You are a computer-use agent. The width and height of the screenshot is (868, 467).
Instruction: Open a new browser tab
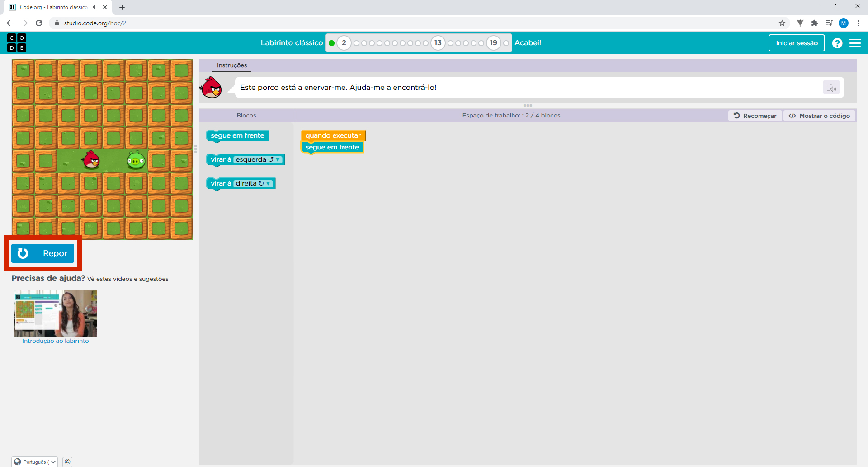122,7
